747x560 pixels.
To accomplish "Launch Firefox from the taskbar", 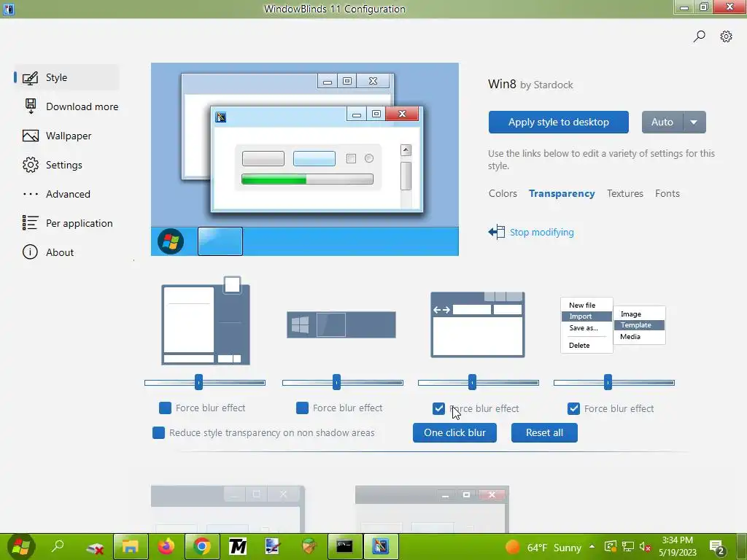I will point(166,546).
